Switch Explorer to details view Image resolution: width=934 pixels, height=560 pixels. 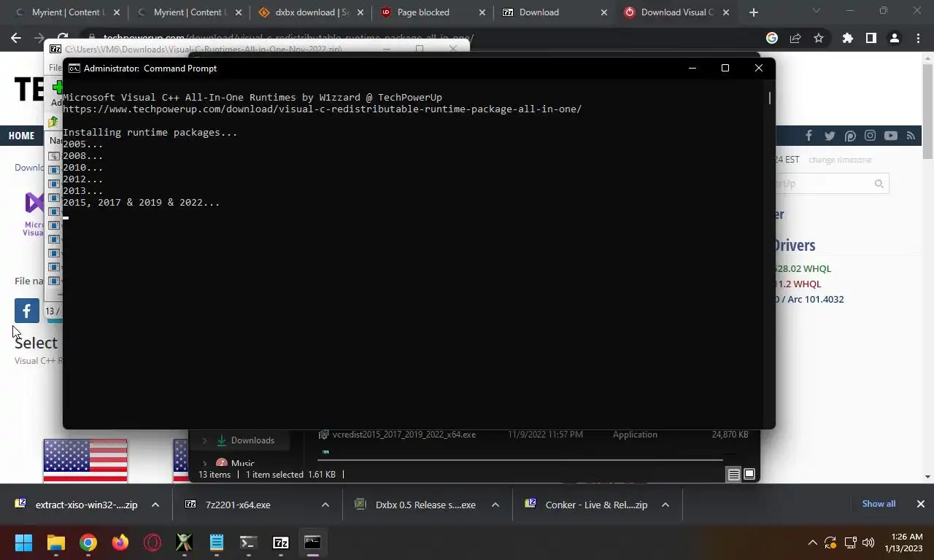click(x=733, y=475)
